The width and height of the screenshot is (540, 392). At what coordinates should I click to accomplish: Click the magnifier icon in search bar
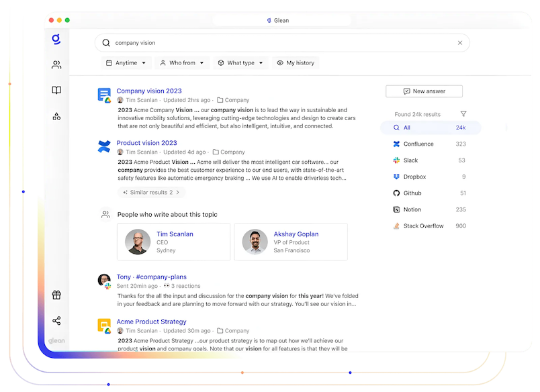106,43
